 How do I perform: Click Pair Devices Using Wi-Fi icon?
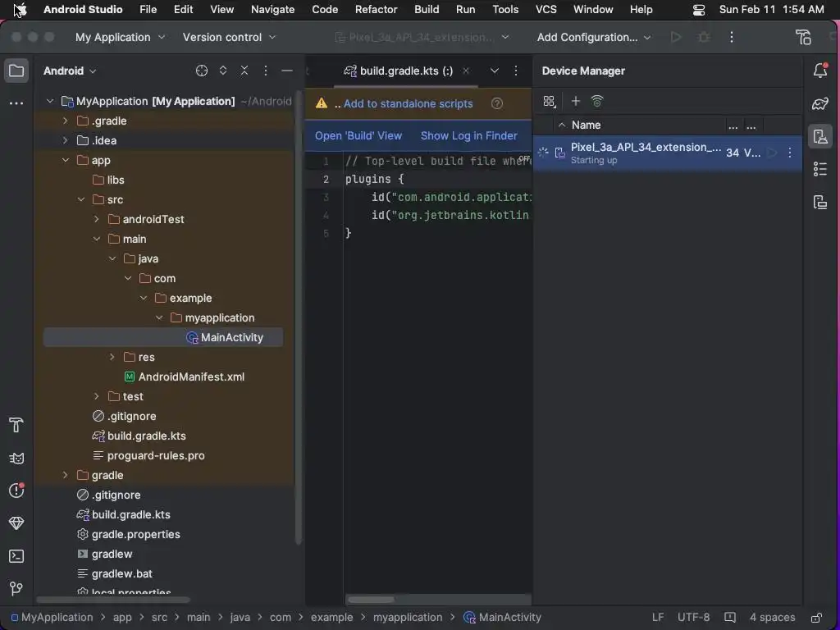597,101
